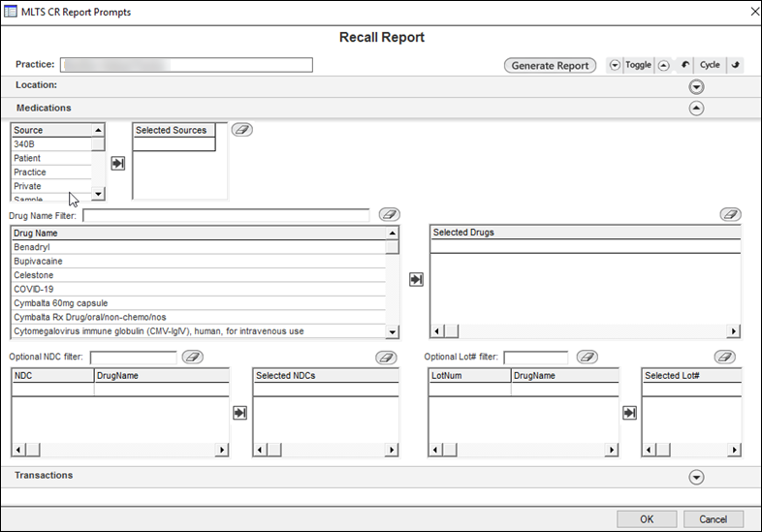Click the Toggle label button
762x532 pixels.
tap(638, 65)
